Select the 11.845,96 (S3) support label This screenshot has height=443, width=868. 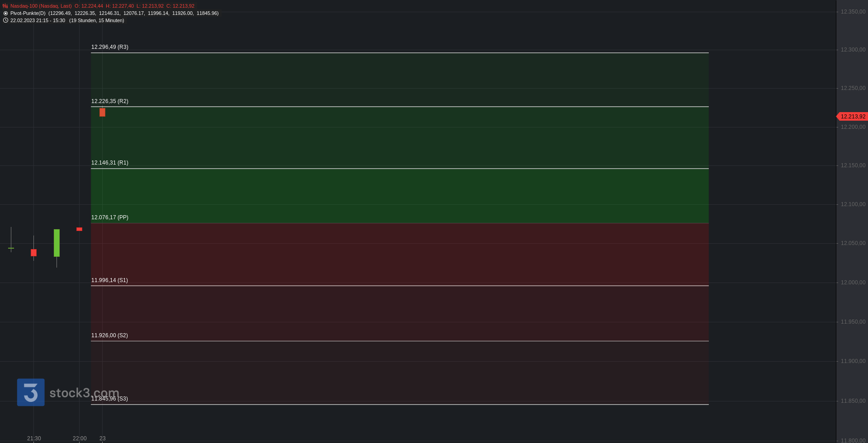109,399
